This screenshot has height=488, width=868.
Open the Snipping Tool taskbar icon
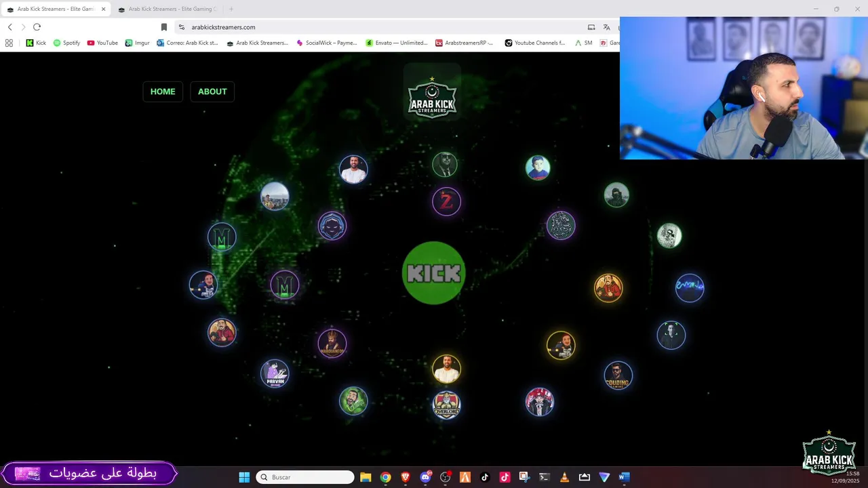[x=524, y=477]
